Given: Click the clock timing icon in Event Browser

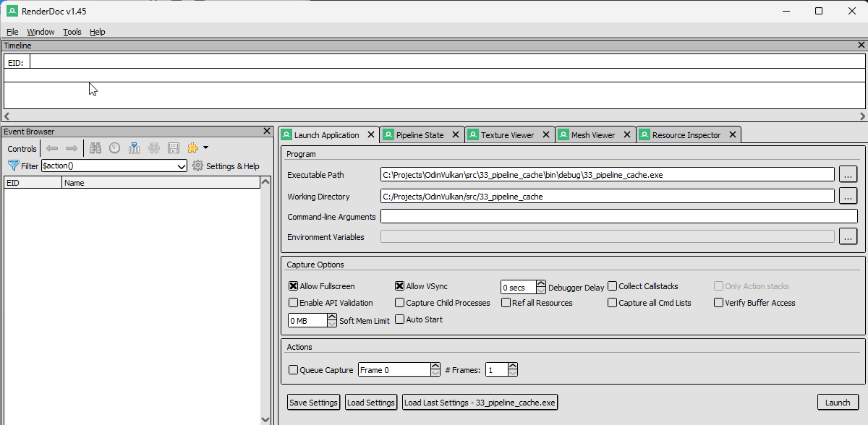Looking at the screenshot, I should point(115,148).
